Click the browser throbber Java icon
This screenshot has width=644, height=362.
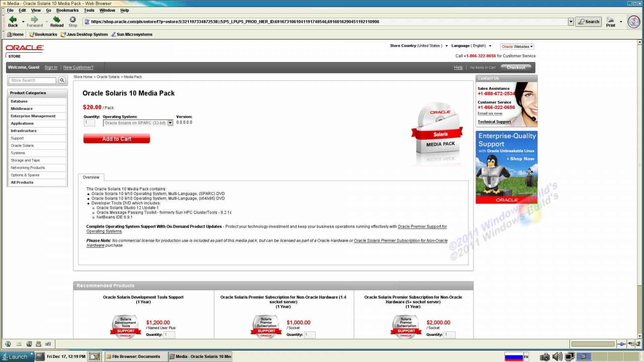tap(634, 22)
